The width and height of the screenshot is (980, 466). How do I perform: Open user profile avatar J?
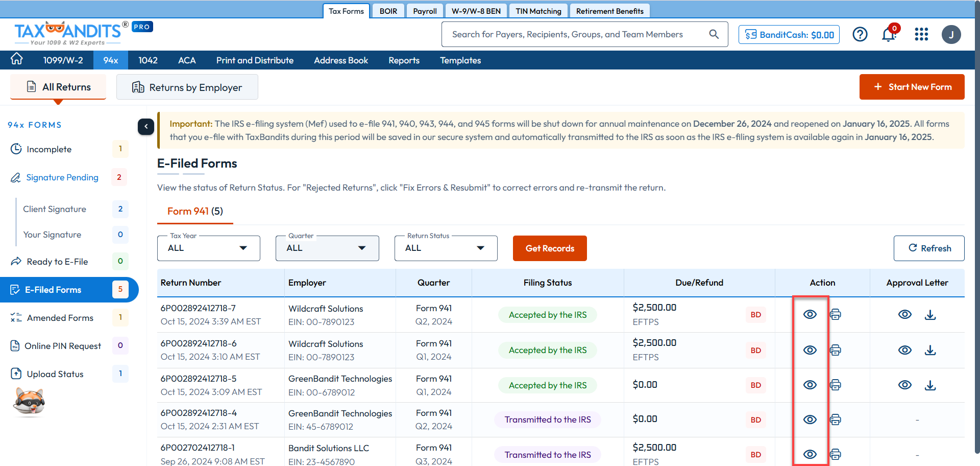coord(951,34)
